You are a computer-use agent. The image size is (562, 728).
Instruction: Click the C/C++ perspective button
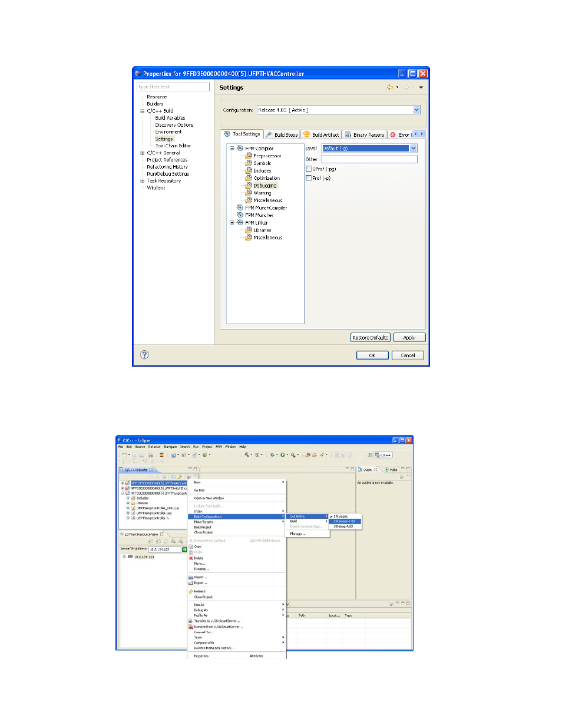click(x=384, y=455)
